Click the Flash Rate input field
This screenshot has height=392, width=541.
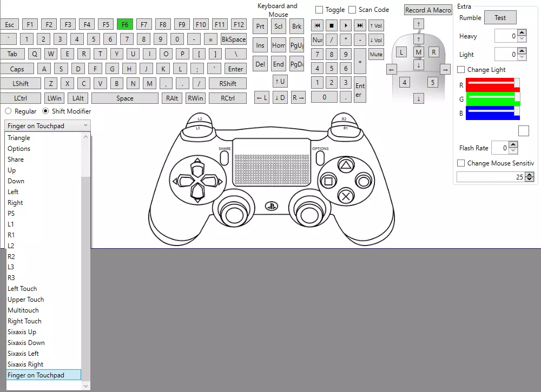click(x=500, y=148)
